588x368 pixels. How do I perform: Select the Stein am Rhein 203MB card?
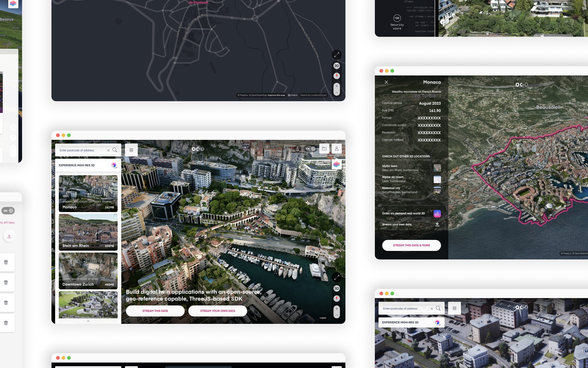pos(88,232)
